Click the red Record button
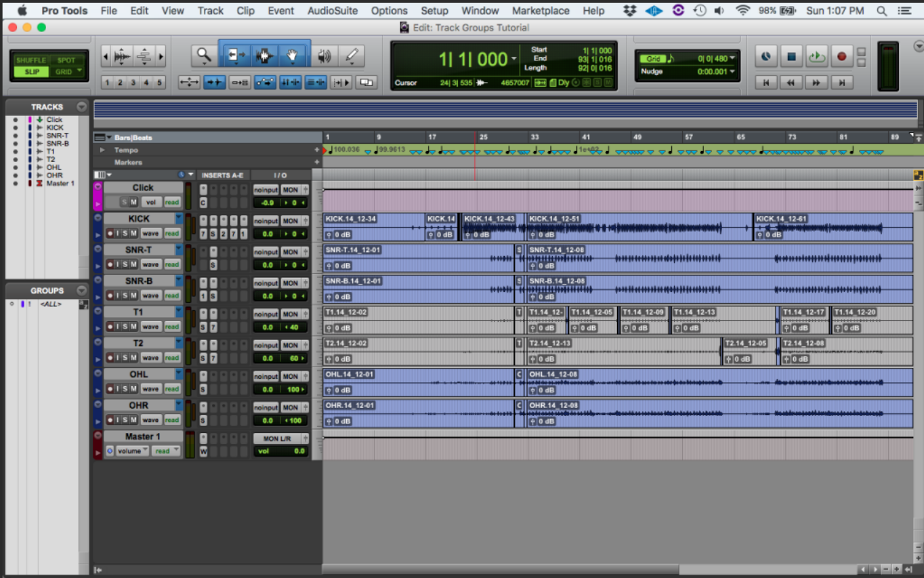Viewport: 924px width, 578px height. (842, 57)
